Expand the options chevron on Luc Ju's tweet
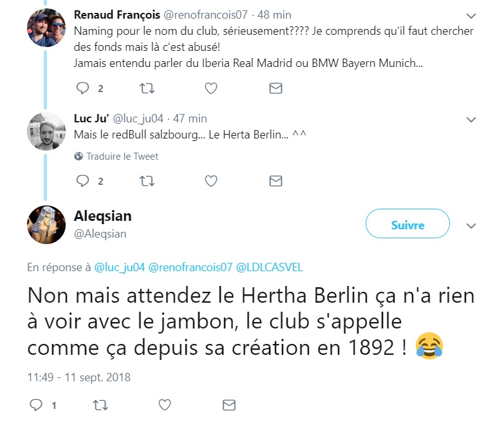 click(x=471, y=119)
